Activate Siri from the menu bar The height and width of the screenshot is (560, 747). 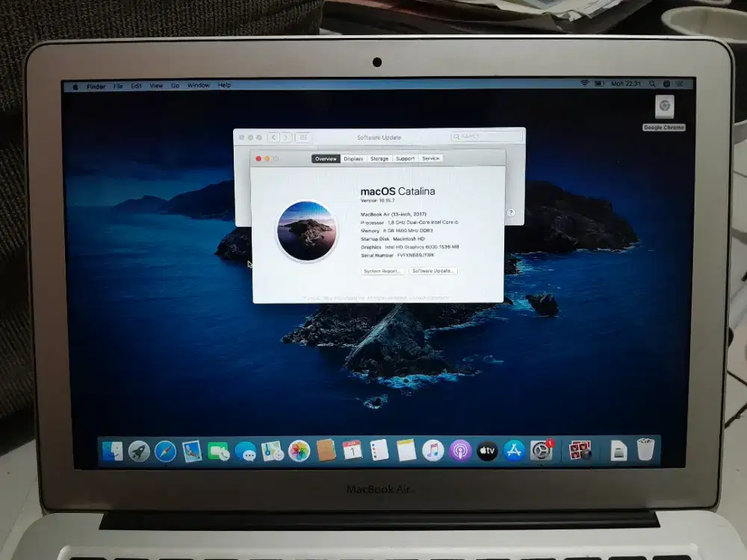click(666, 84)
